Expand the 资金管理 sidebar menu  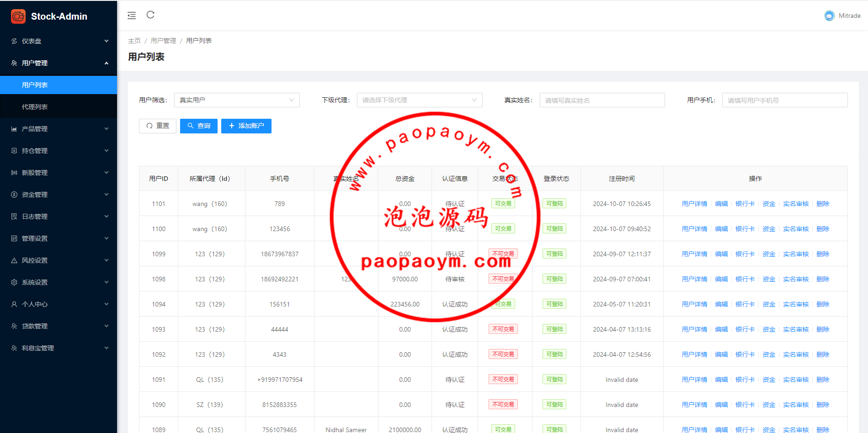click(59, 195)
